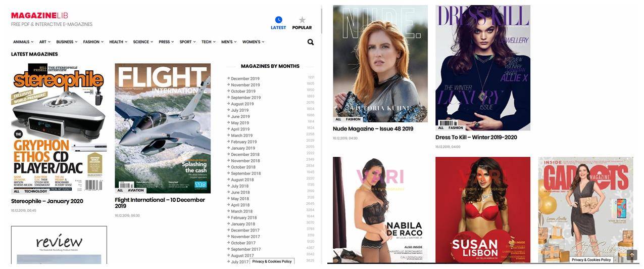Expand the Health menu
This screenshot has width=644, height=269.
pyautogui.click(x=118, y=42)
